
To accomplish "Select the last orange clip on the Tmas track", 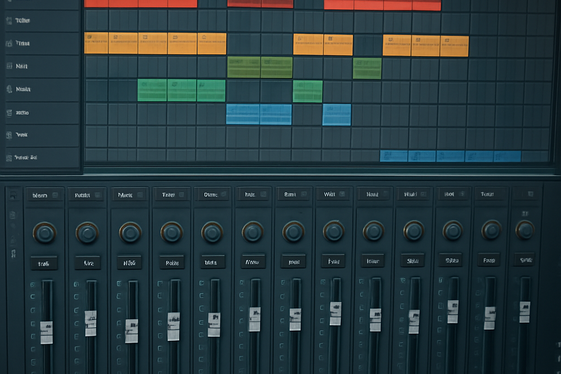I will tap(454, 46).
